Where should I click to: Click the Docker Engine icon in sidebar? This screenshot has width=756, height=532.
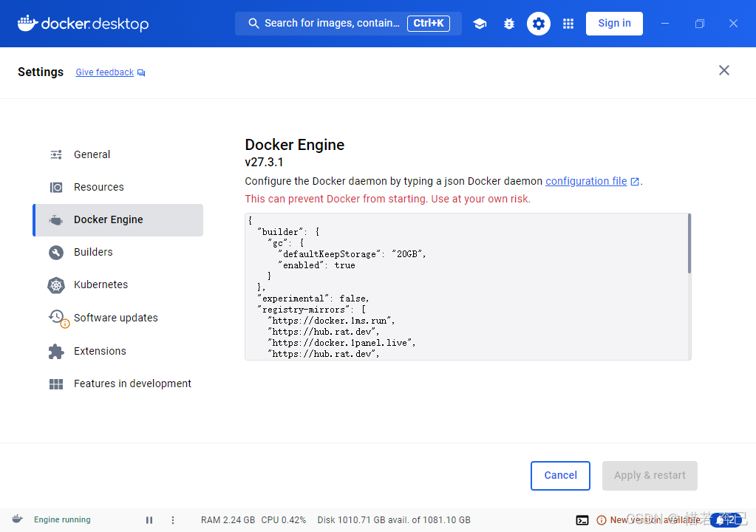(x=56, y=220)
